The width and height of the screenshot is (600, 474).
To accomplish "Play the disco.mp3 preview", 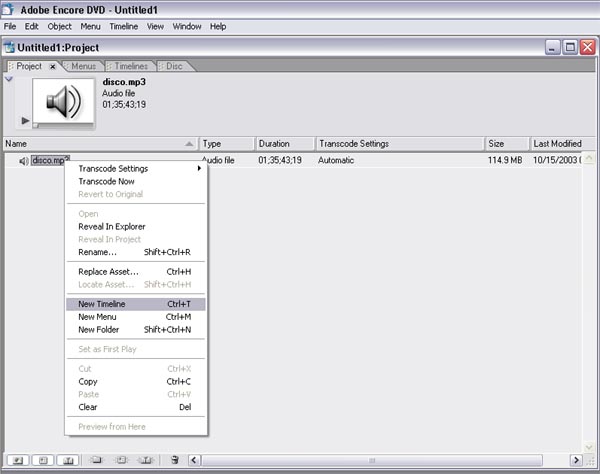I will point(25,121).
